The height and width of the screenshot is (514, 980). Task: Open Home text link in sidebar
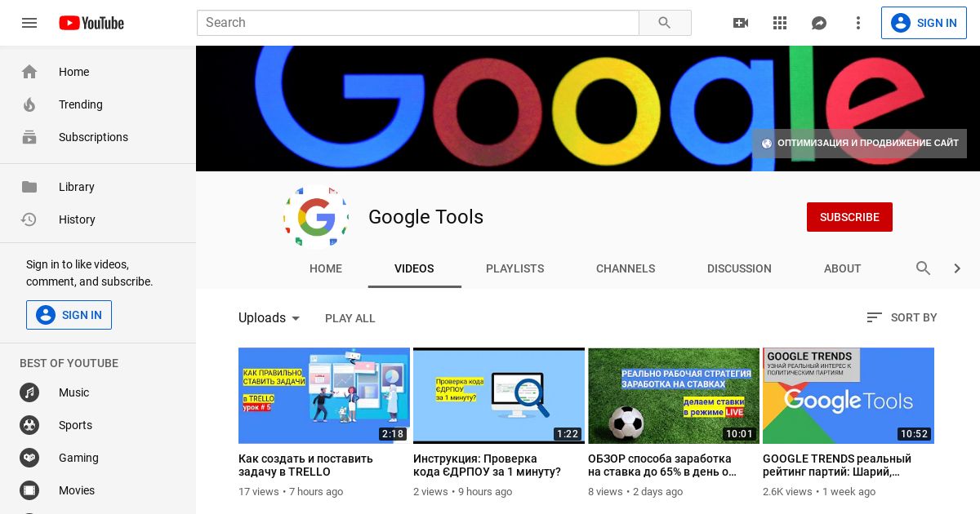(x=73, y=72)
